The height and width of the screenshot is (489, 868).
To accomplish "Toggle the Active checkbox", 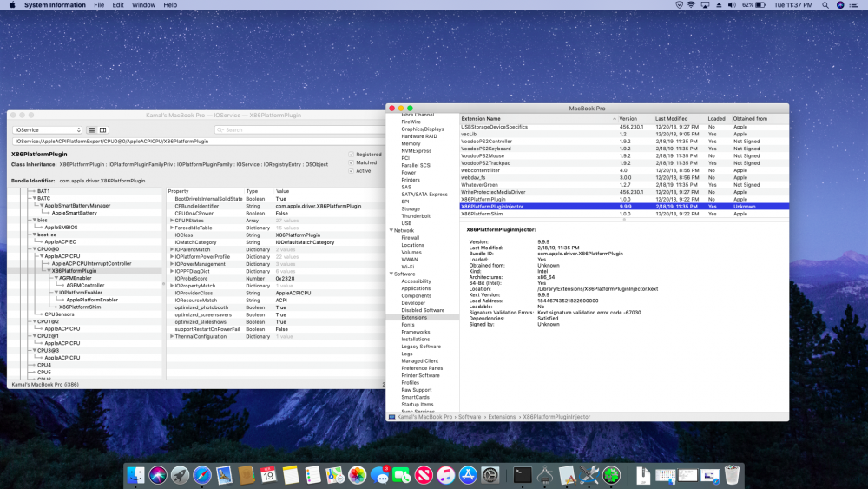I will (x=351, y=170).
